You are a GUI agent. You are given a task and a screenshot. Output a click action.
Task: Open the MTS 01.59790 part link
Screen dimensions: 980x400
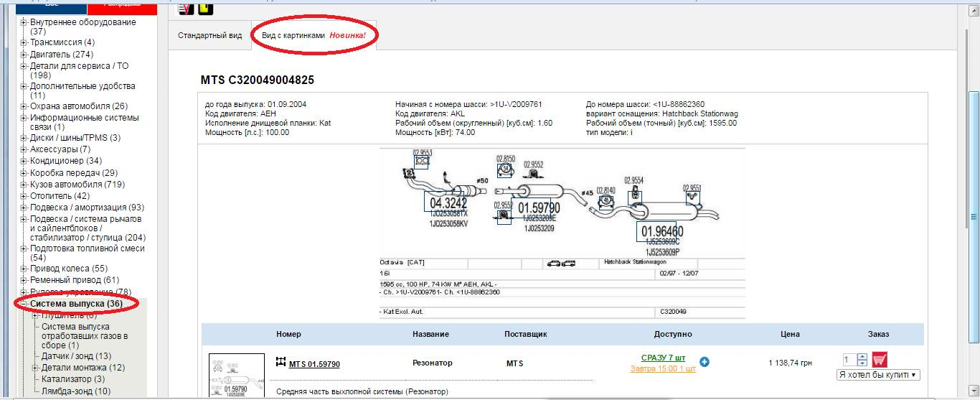314,364
